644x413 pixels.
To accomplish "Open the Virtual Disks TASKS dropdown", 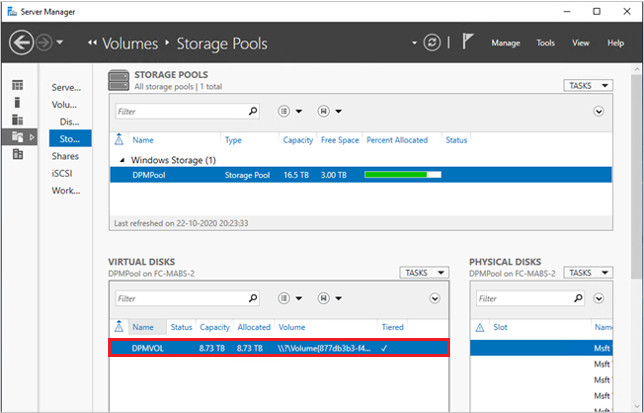I will (424, 272).
